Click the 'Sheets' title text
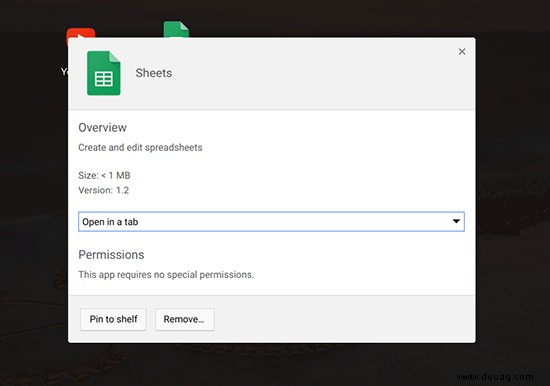 coord(154,73)
